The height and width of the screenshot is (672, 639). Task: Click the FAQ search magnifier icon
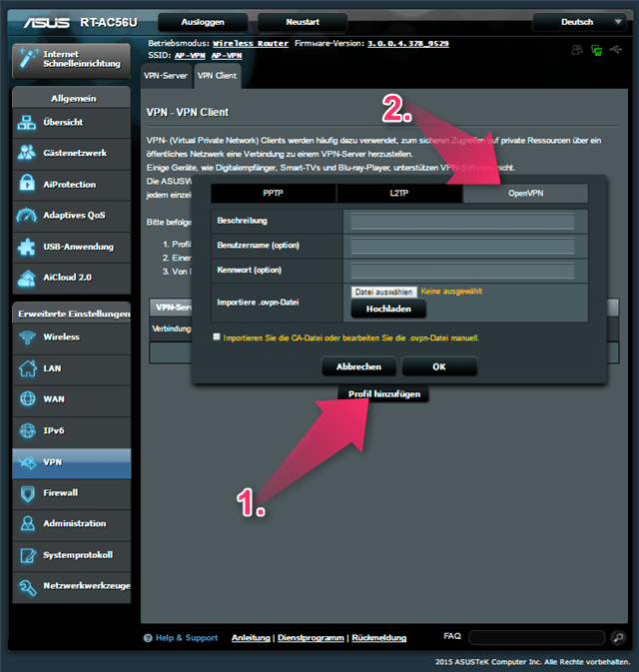(618, 638)
